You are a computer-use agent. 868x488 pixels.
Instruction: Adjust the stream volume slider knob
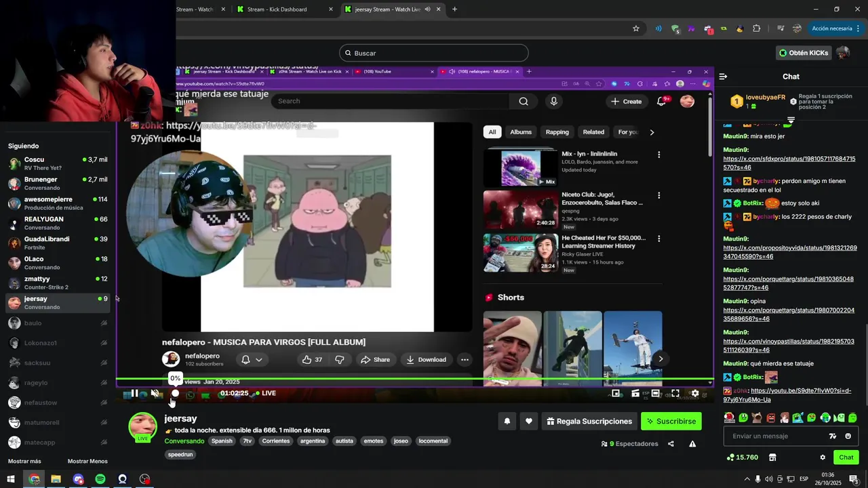coord(175,393)
